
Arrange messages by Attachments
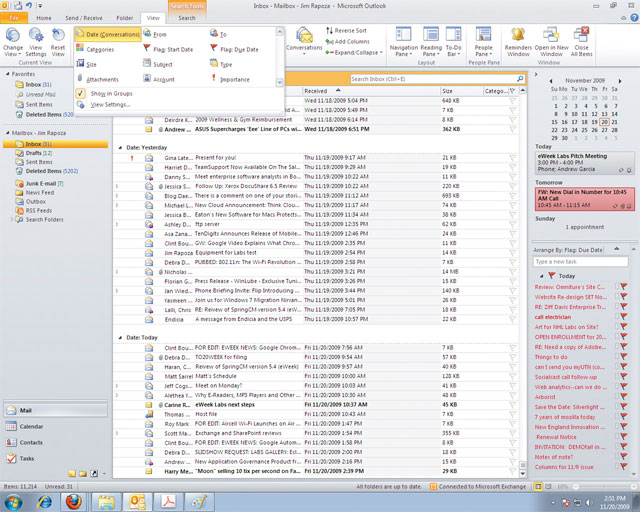(x=98, y=79)
